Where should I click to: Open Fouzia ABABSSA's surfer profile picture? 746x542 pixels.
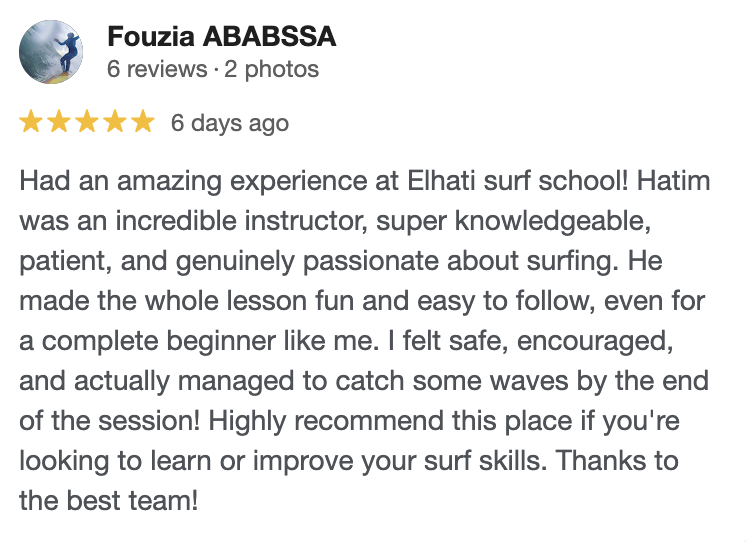(51, 52)
